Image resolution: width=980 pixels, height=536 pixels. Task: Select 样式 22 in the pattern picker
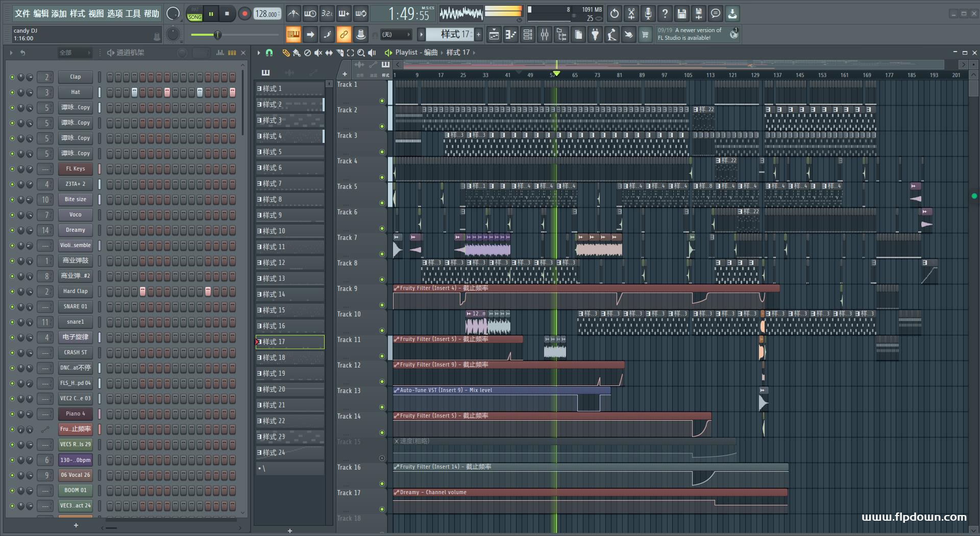(289, 421)
